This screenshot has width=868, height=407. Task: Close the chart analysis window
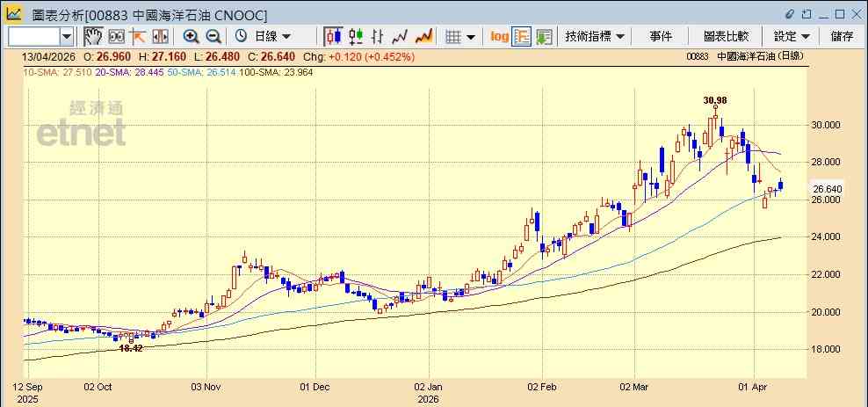(x=856, y=14)
